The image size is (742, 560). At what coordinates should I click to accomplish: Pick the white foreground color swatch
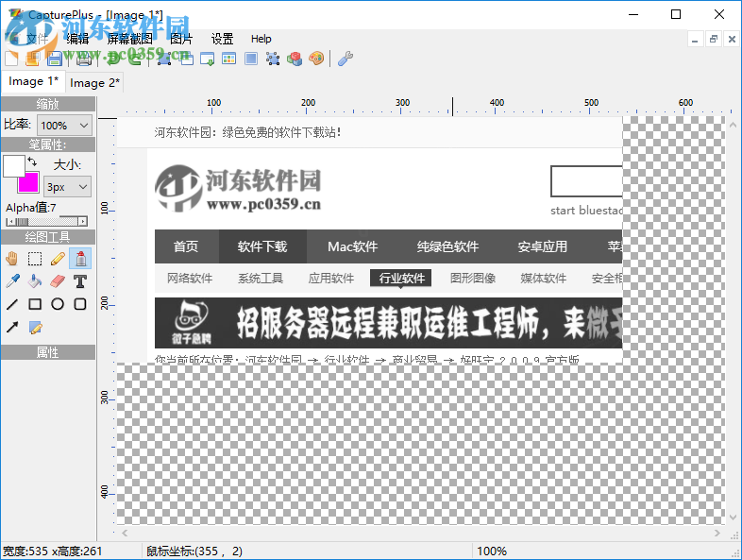click(14, 165)
